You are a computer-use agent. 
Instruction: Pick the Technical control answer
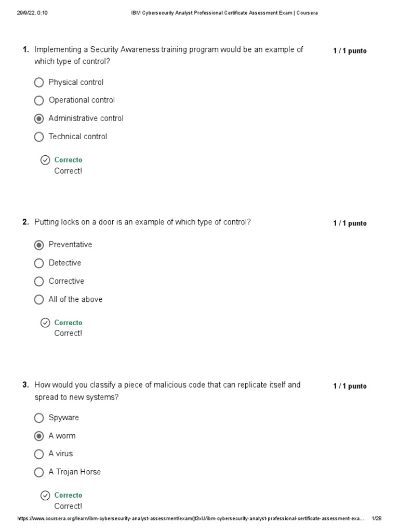[39, 137]
